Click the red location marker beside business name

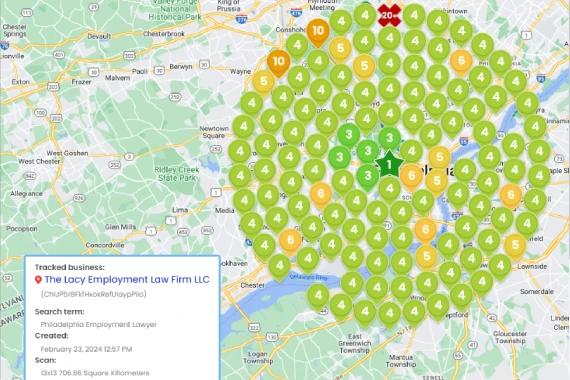click(x=38, y=280)
